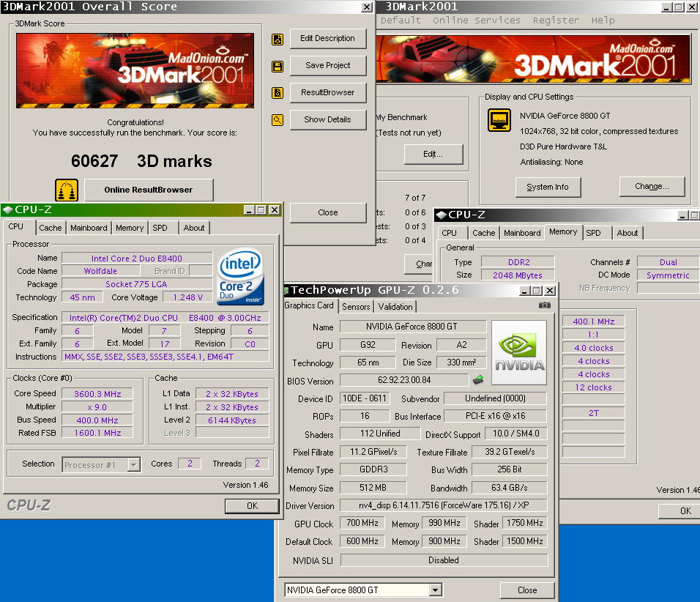Click the Driver Version field in GPU-Z
Image resolution: width=700 pixels, height=602 pixels.
444,505
